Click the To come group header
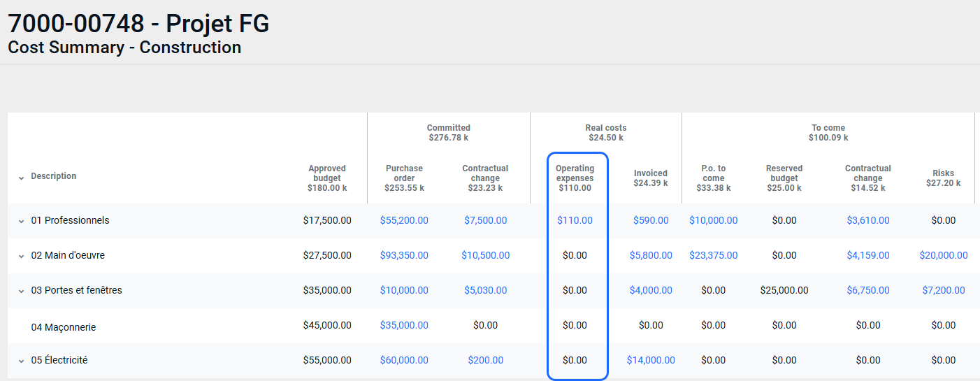This screenshot has width=980, height=381. pyautogui.click(x=828, y=133)
